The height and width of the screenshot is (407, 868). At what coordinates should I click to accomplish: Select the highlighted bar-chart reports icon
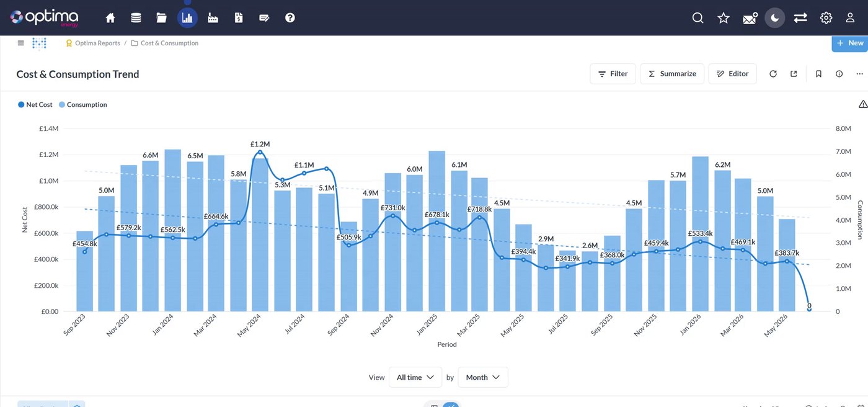tap(187, 18)
